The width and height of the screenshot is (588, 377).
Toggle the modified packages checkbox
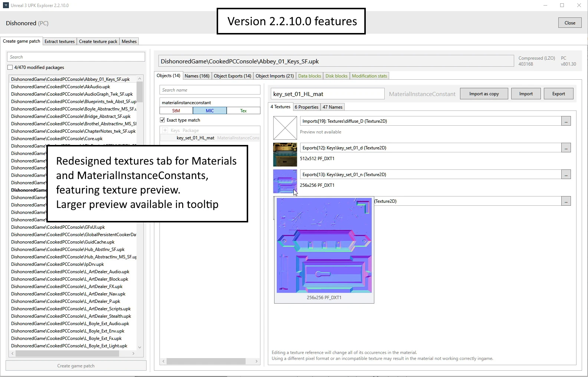[x=10, y=67]
